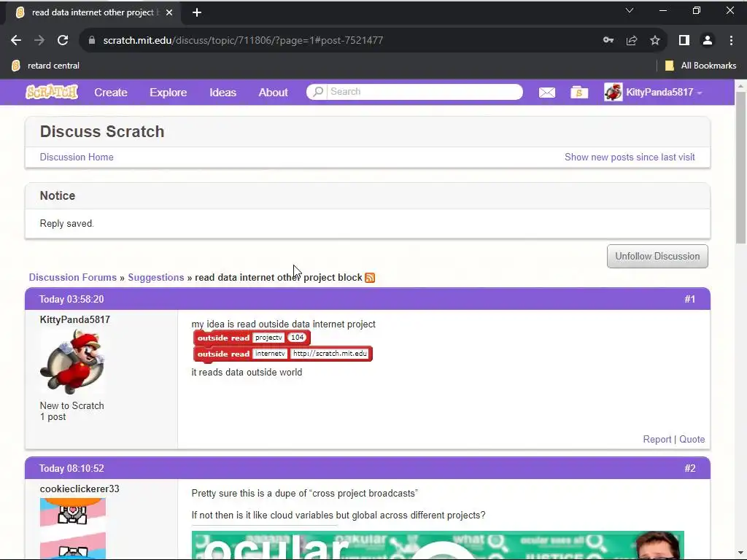
Task: Open the tab search chevron
Action: [x=630, y=10]
